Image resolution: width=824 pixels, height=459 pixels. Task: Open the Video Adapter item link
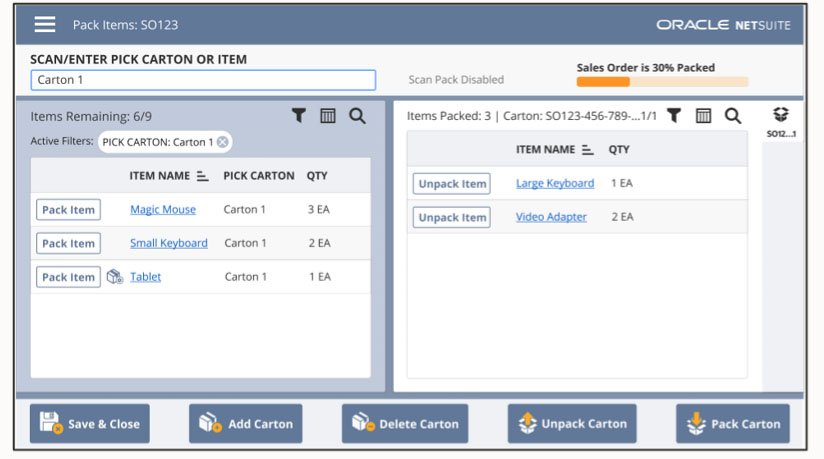551,217
